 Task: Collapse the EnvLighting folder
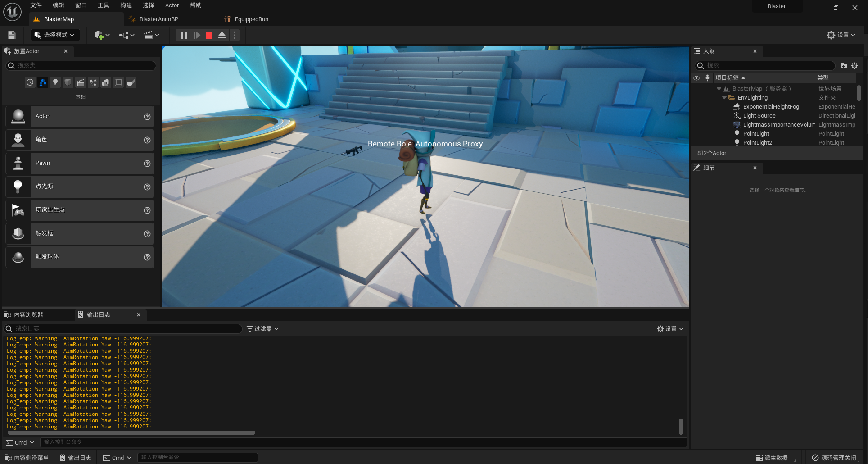pos(724,98)
